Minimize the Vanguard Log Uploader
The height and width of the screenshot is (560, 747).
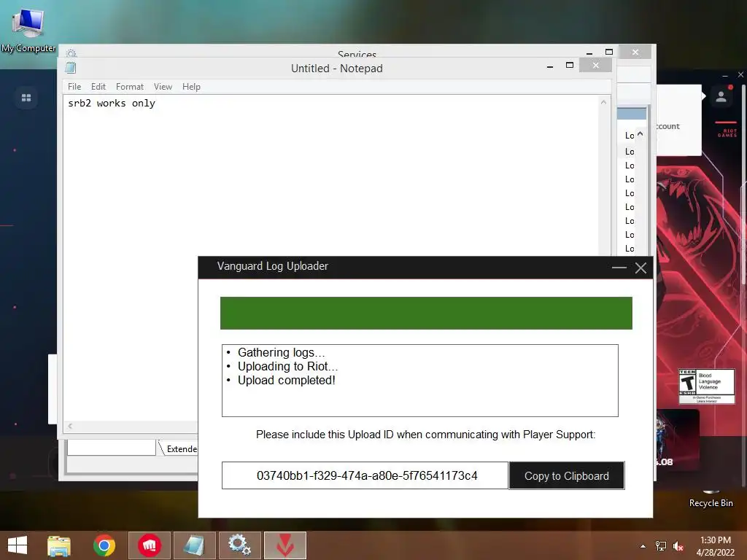pyautogui.click(x=619, y=268)
